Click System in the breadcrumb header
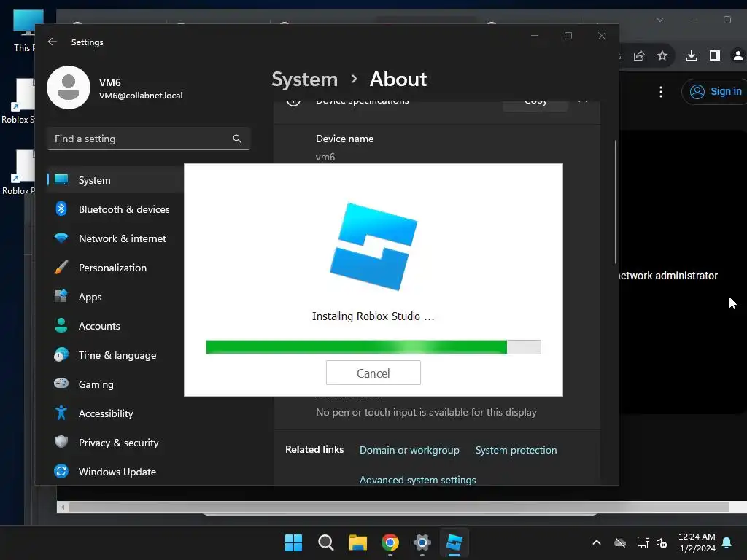Image resolution: width=747 pixels, height=560 pixels. click(x=304, y=79)
